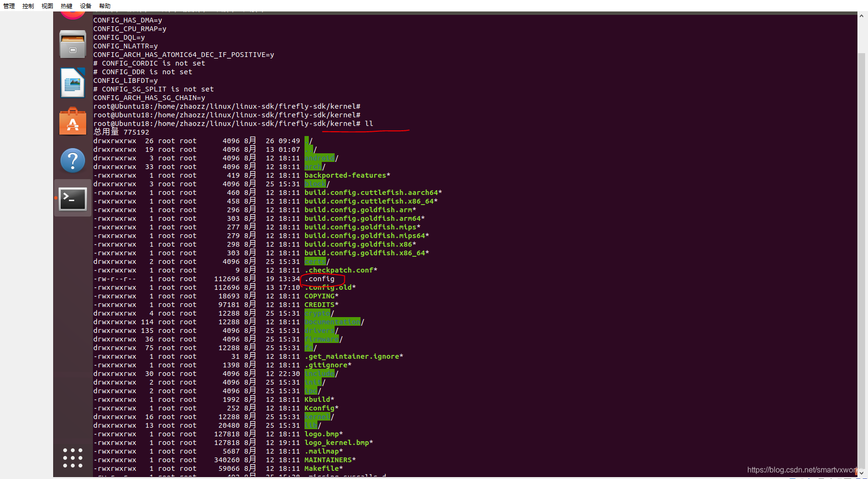
Task: Open the 视图 view menu dropdown
Action: [x=47, y=6]
